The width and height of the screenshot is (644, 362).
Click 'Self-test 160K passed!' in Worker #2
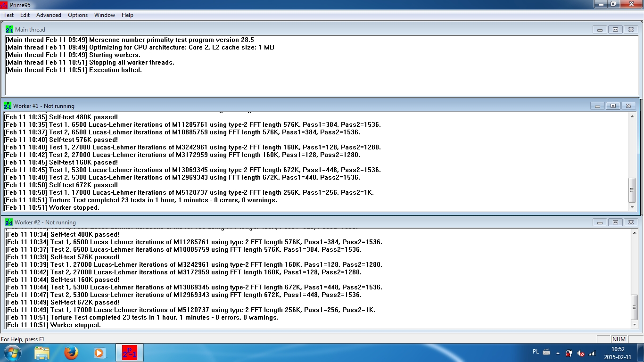[62, 280]
